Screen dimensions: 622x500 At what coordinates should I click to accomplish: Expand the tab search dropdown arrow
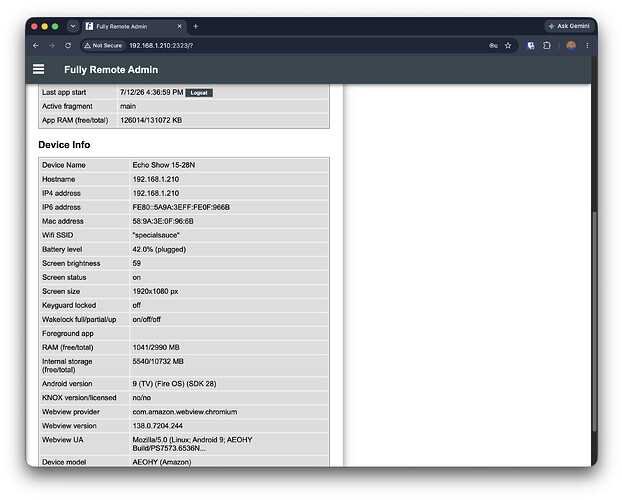click(x=73, y=26)
